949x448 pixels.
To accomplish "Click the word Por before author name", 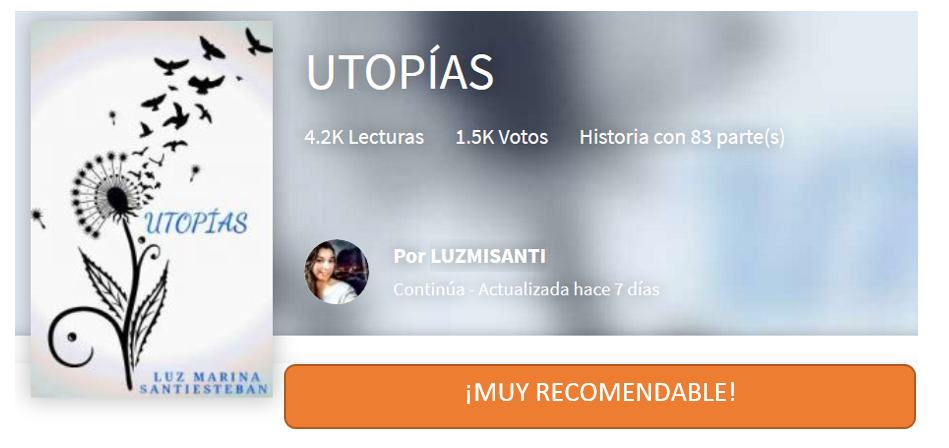I will pyautogui.click(x=410, y=256).
